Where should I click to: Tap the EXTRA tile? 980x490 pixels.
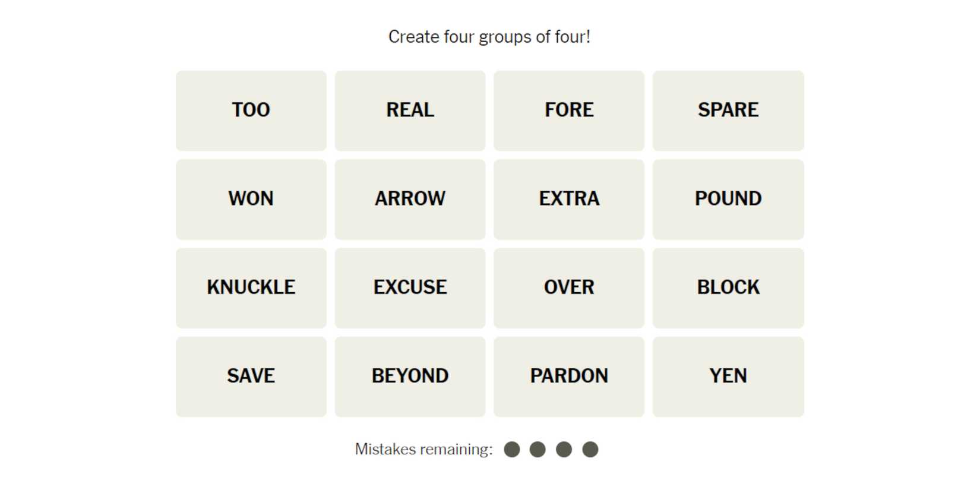point(568,199)
